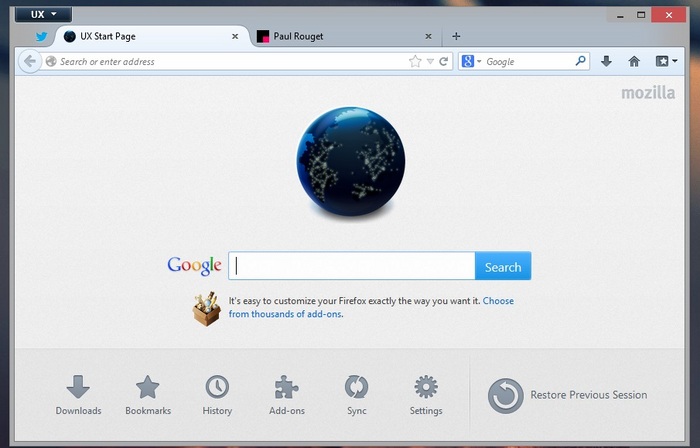Reload the page with the refresh icon
This screenshot has width=700, height=448.
coord(443,62)
